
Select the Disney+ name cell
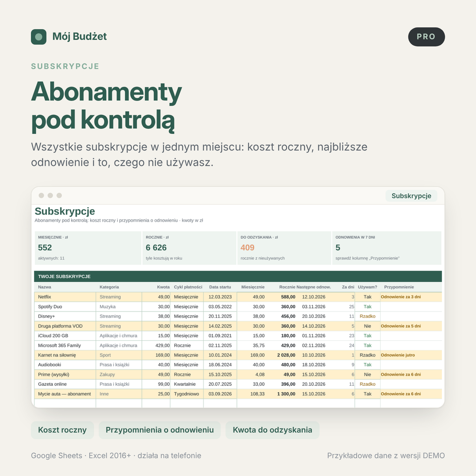(x=65, y=316)
